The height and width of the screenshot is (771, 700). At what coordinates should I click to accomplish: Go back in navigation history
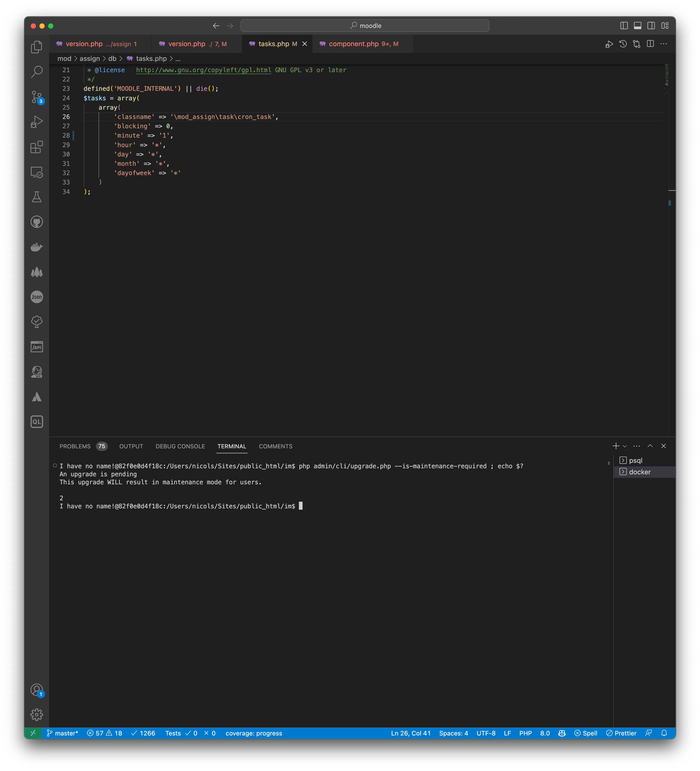(216, 26)
